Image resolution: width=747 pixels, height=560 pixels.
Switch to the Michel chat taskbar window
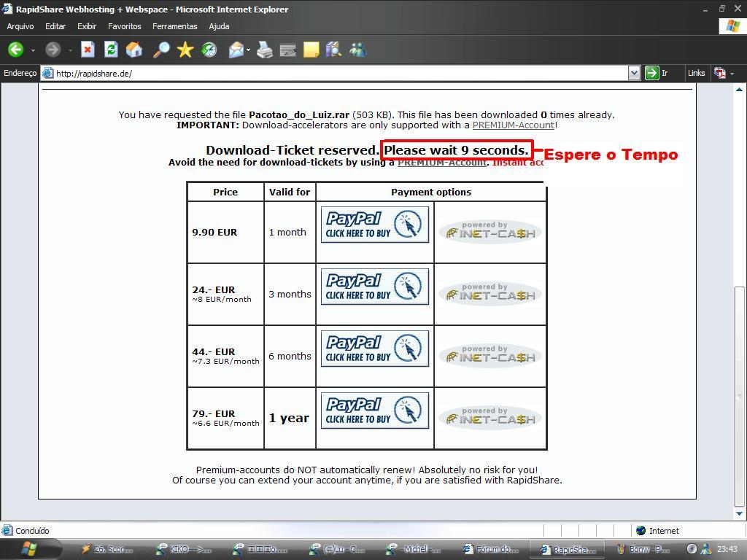pos(414,550)
